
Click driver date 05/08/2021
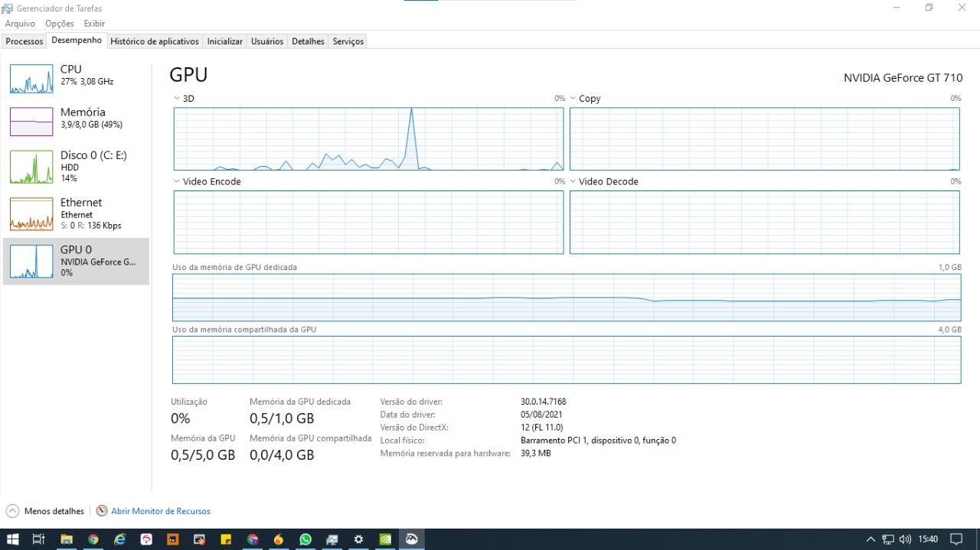pos(542,415)
